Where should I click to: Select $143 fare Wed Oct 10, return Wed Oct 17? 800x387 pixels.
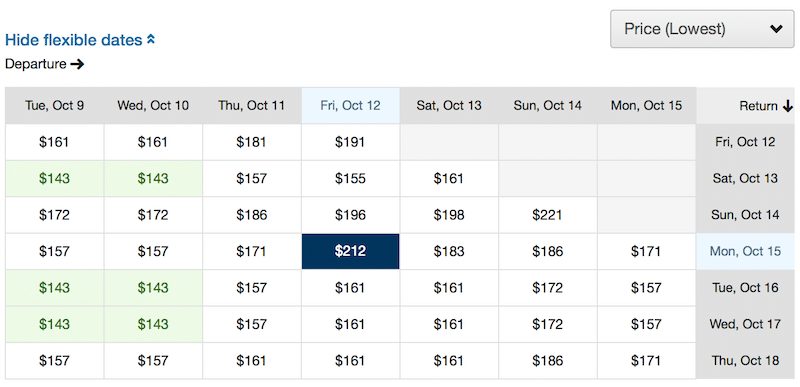153,324
